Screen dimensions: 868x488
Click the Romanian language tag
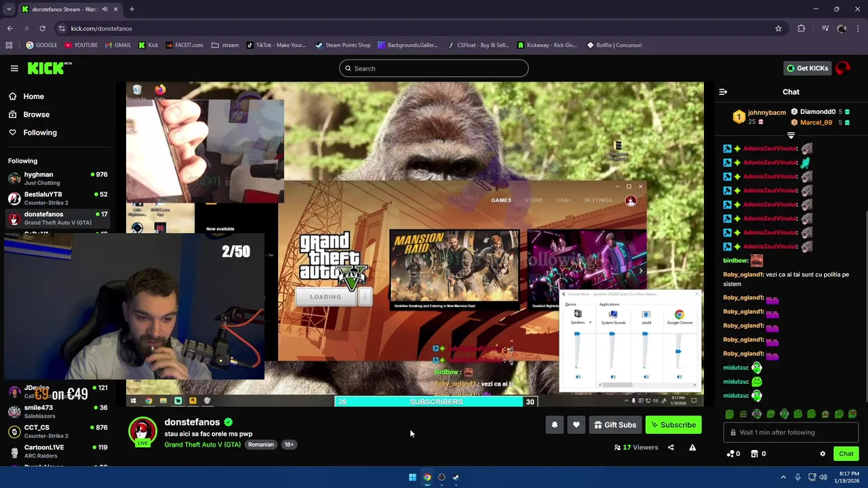click(x=260, y=445)
